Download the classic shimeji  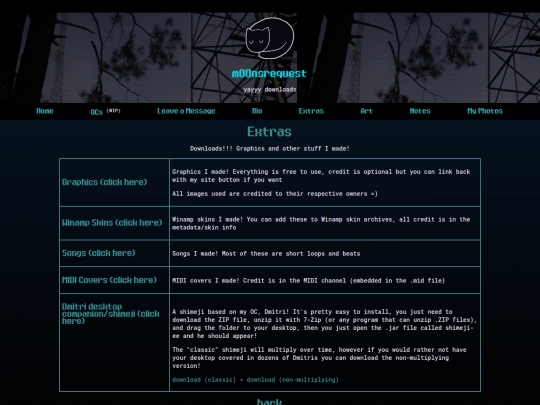coord(204,380)
